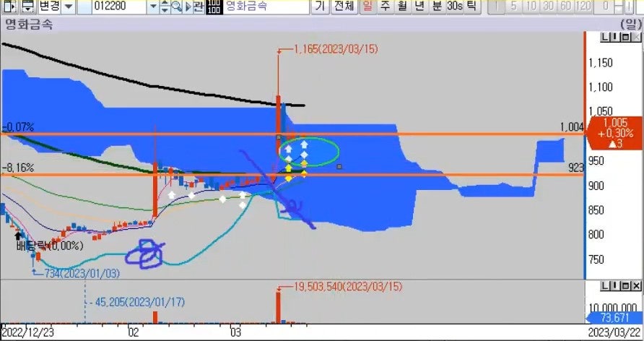Click the blue volume tag 73,671
The width and height of the screenshot is (644, 341).
click(x=614, y=318)
